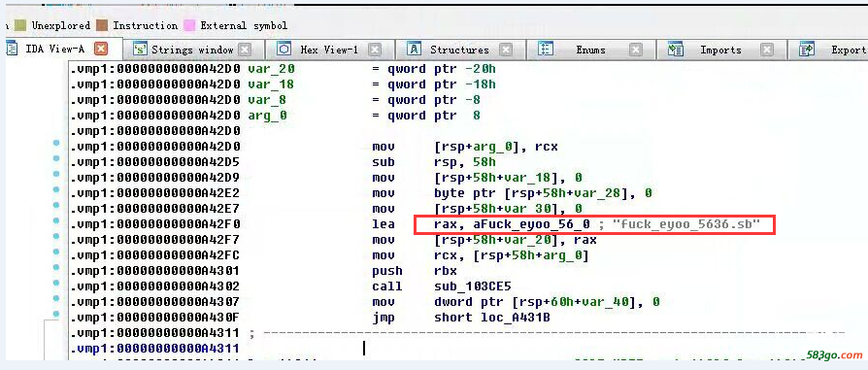This screenshot has height=370, width=868.
Task: Close the Enums tab
Action: 636,50
